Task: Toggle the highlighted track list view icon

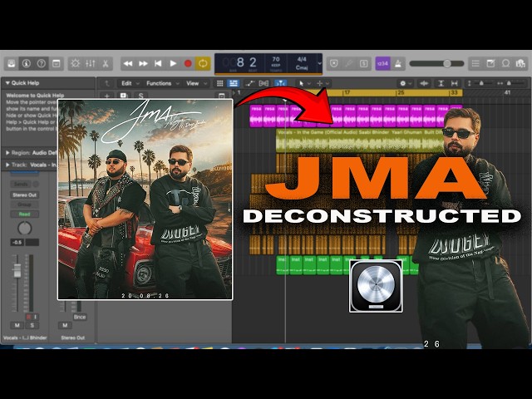Action: 233,83
